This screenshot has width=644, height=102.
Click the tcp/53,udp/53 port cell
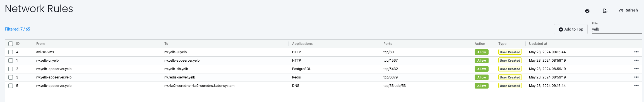[395, 86]
